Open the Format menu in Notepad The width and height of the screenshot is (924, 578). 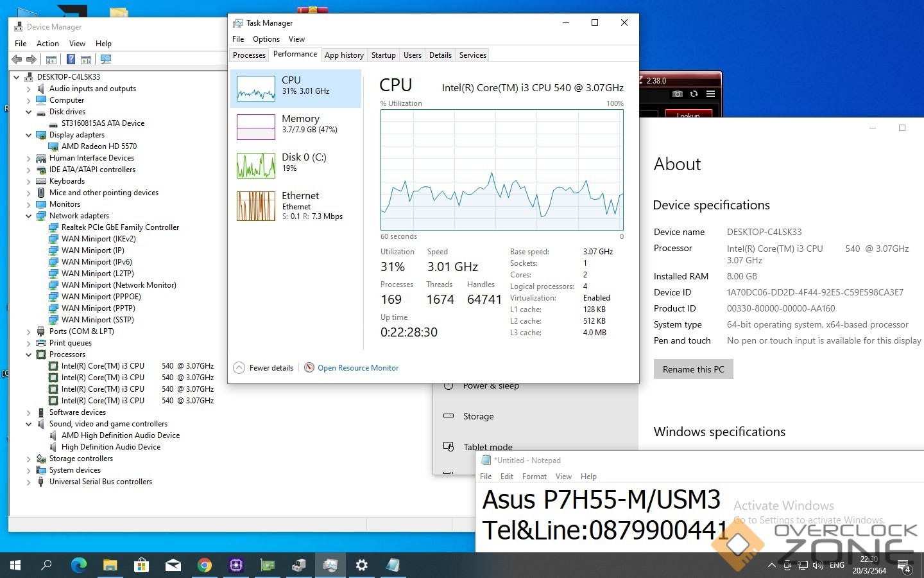(535, 477)
